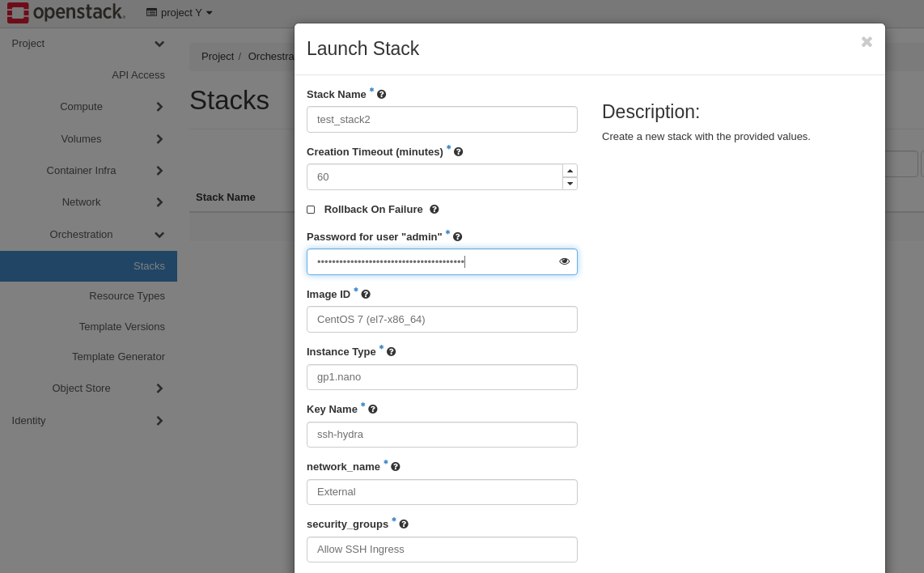This screenshot has width=924, height=573.
Task: Increase creation timeout with up arrow
Action: click(x=570, y=171)
